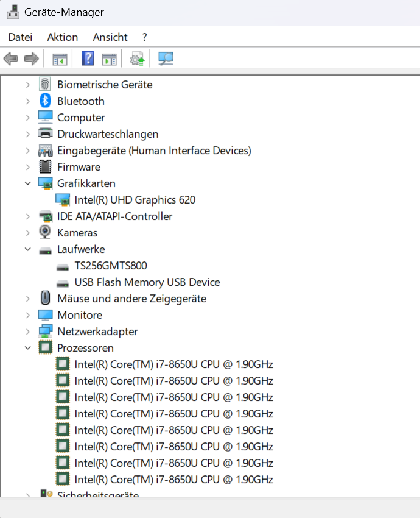
Task: Select USB Flash Memory USB Device entry
Action: (147, 282)
